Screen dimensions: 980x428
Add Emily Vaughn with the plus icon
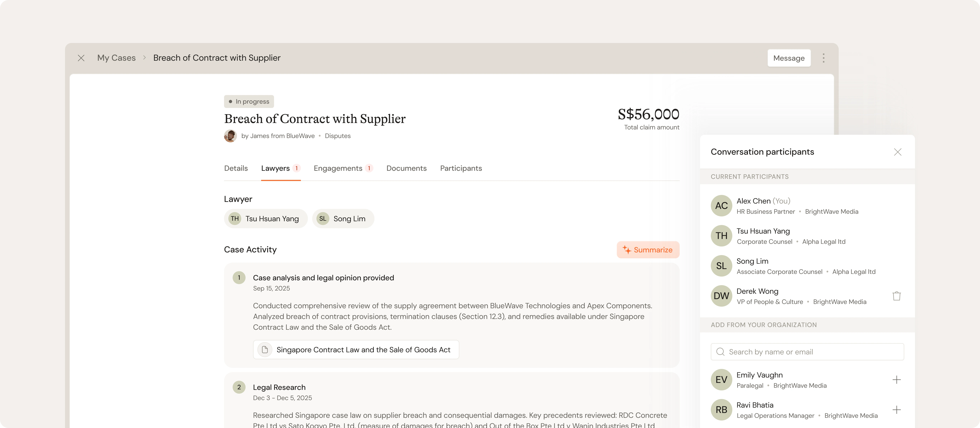(896, 380)
